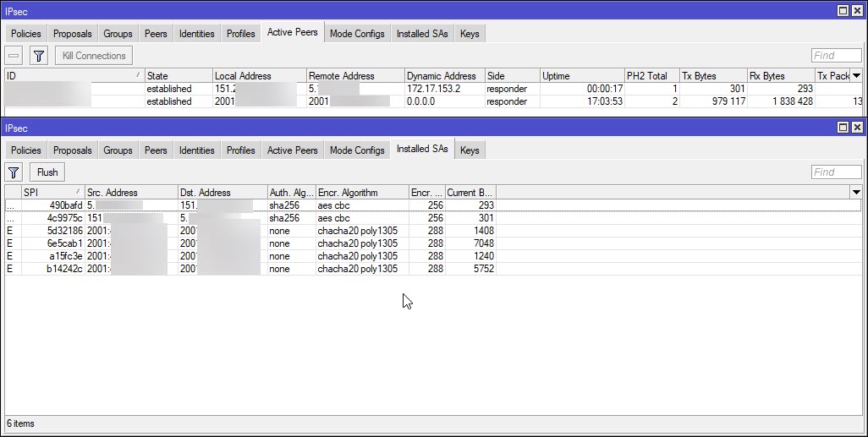Select SA row with SPI 490bafd

pos(433,205)
